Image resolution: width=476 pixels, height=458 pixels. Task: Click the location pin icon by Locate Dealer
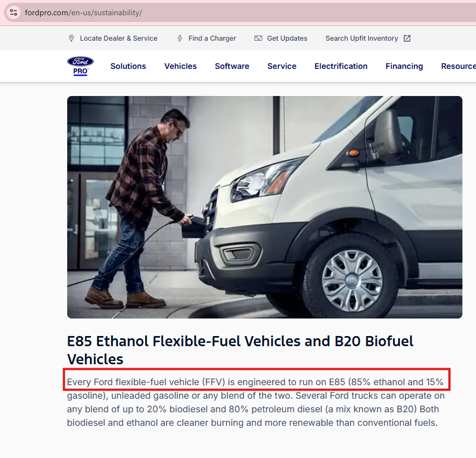click(x=71, y=38)
